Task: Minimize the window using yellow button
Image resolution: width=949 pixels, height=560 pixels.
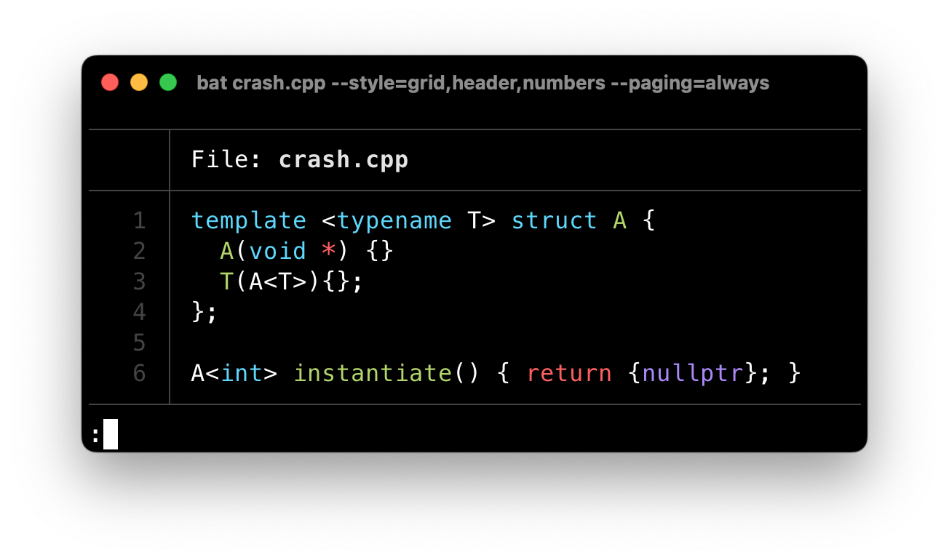Action: (x=139, y=83)
